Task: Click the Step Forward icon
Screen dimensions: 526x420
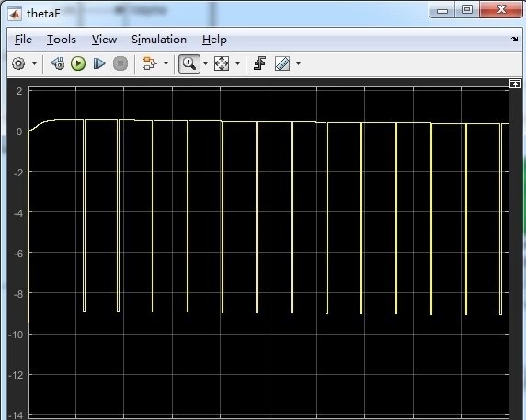Action: (x=99, y=63)
